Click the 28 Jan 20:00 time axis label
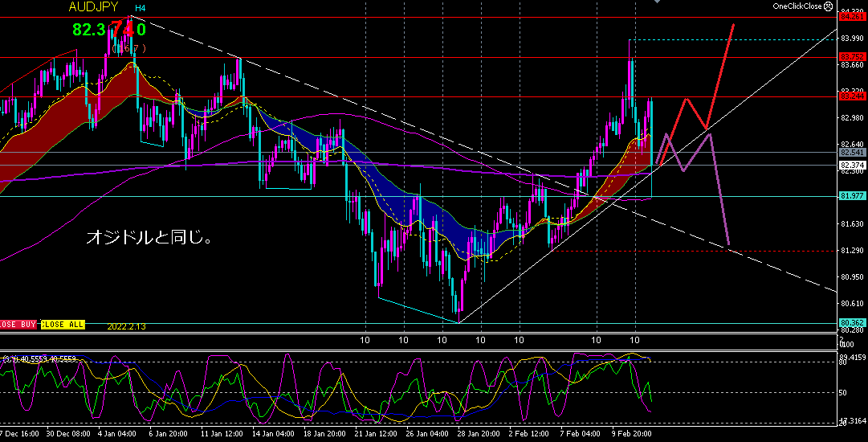 coord(480,434)
